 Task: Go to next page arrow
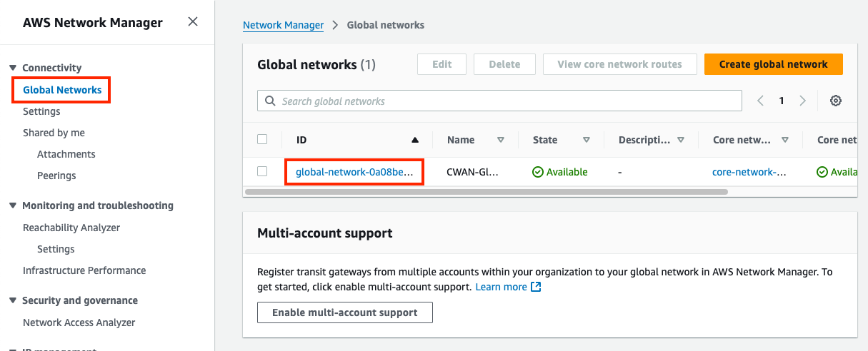tap(803, 101)
